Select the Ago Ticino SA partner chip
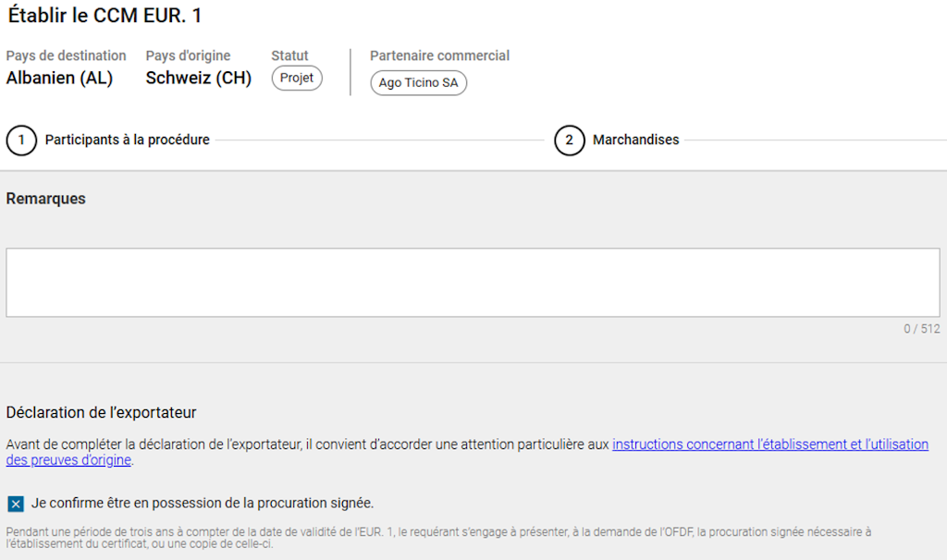The height and width of the screenshot is (560, 947). coord(418,83)
